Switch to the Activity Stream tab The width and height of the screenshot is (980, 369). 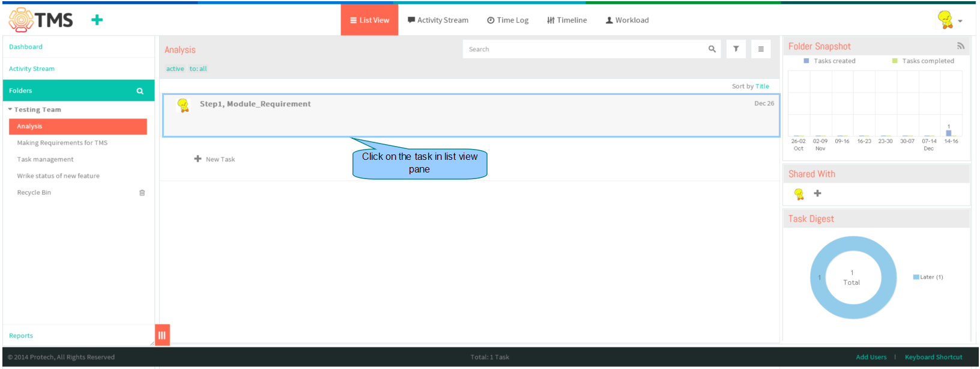[438, 20]
